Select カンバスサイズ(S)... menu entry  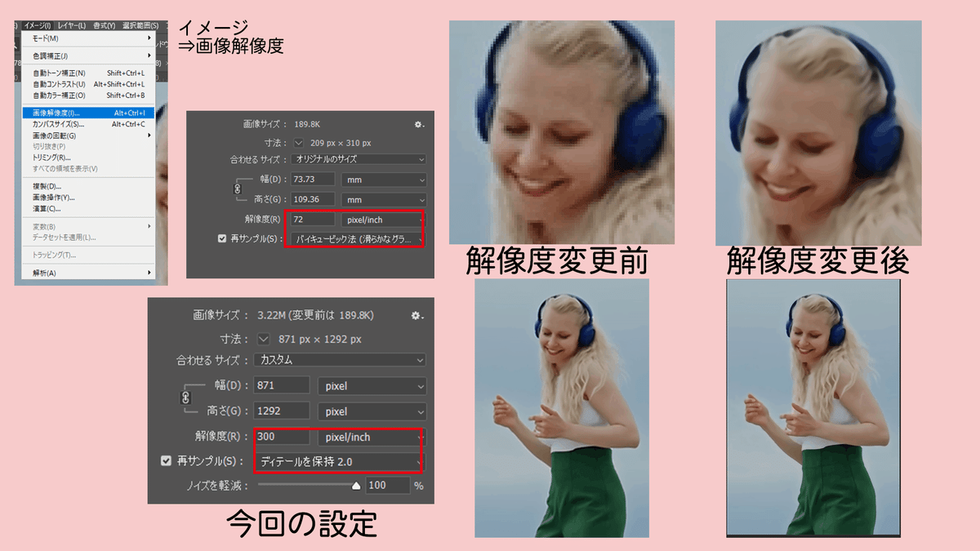pos(88,124)
